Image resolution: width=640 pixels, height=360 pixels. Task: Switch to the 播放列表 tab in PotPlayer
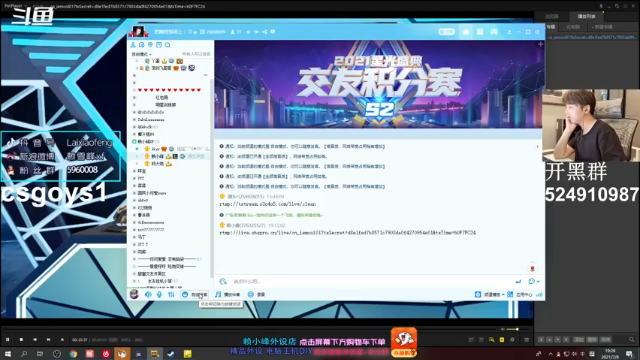point(586,16)
